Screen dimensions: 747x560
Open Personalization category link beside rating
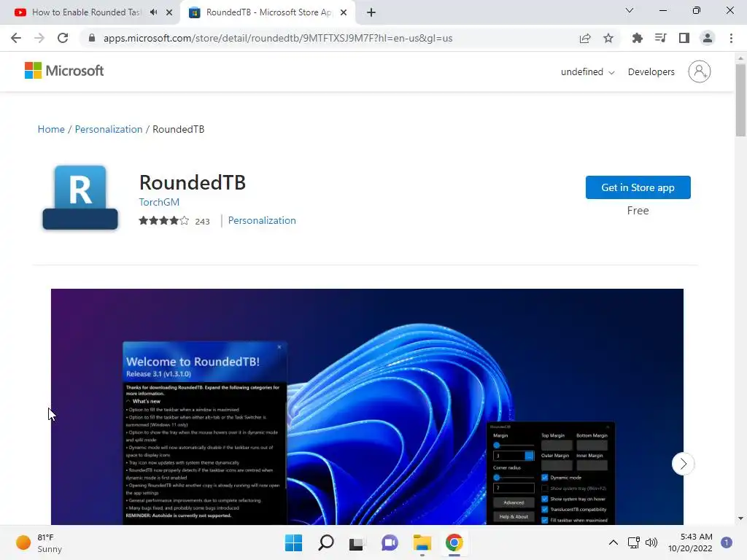click(x=262, y=220)
